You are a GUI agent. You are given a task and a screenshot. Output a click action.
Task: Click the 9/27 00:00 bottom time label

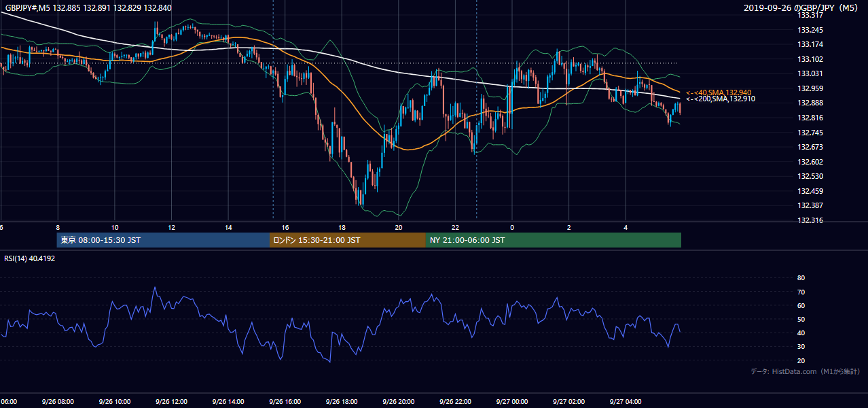(511, 402)
